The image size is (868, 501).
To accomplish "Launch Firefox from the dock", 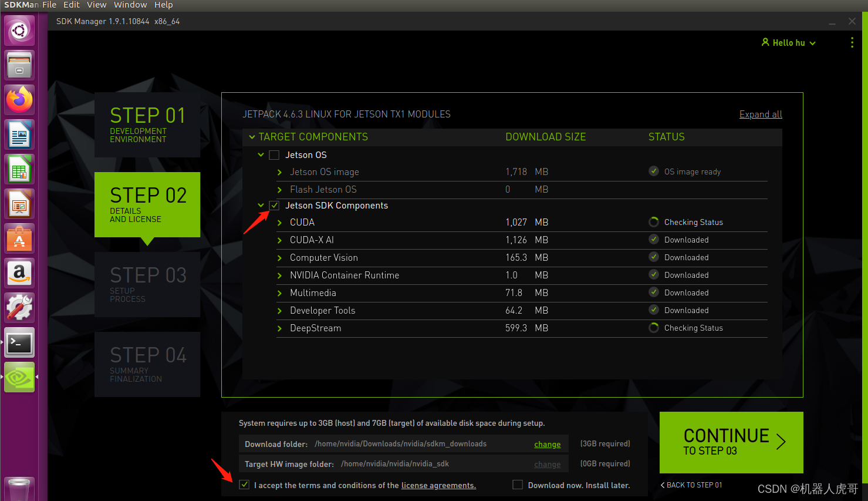I will click(19, 100).
